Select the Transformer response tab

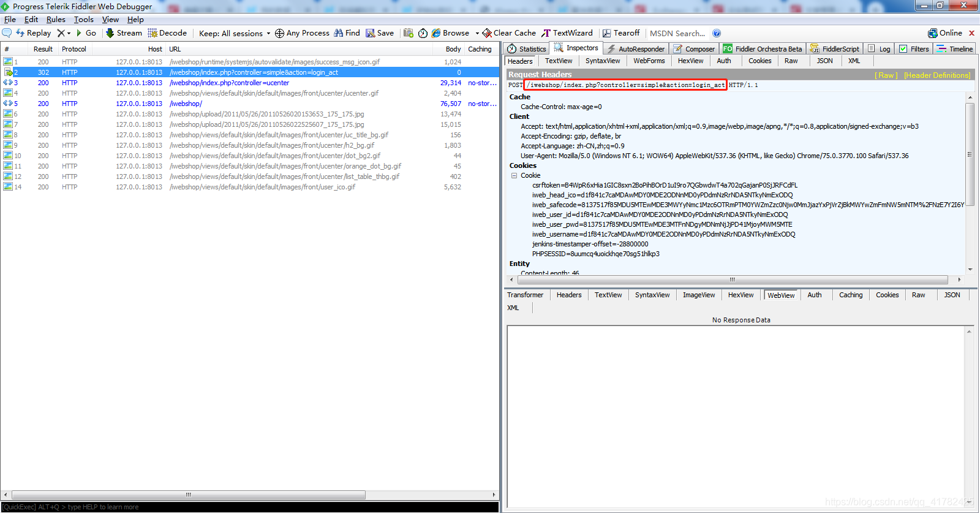pyautogui.click(x=525, y=295)
